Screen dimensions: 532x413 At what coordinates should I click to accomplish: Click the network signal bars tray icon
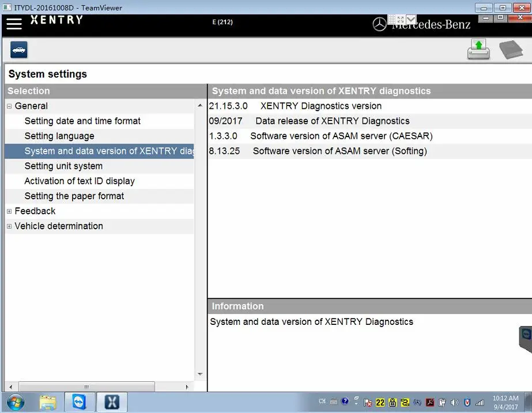[480, 403]
